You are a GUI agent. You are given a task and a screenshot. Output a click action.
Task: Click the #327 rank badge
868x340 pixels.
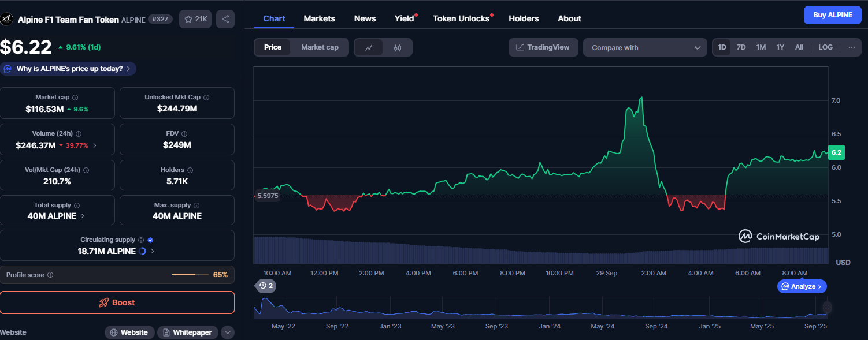[x=160, y=19]
